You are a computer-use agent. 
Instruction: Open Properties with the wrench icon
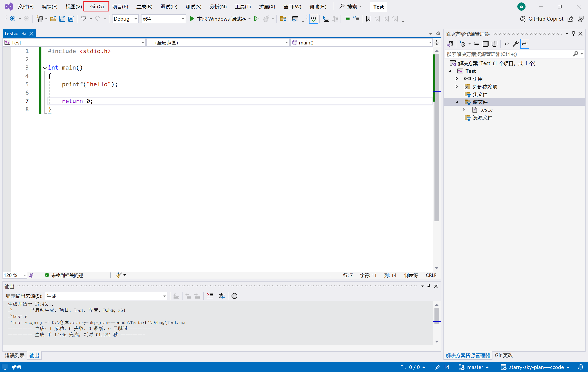point(516,44)
